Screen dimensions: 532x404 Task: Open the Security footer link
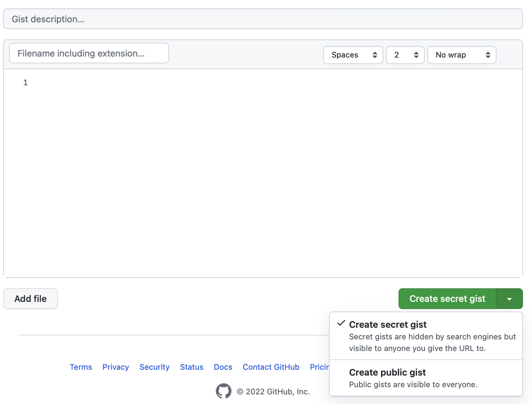click(x=155, y=367)
